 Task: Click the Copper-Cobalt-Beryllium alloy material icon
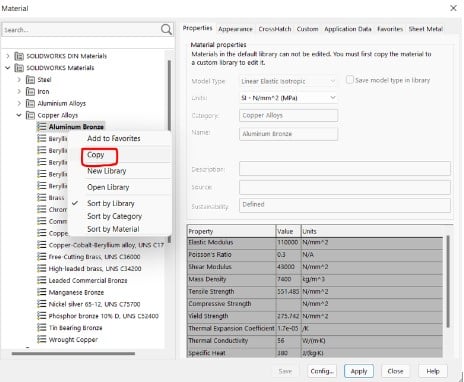(x=42, y=245)
